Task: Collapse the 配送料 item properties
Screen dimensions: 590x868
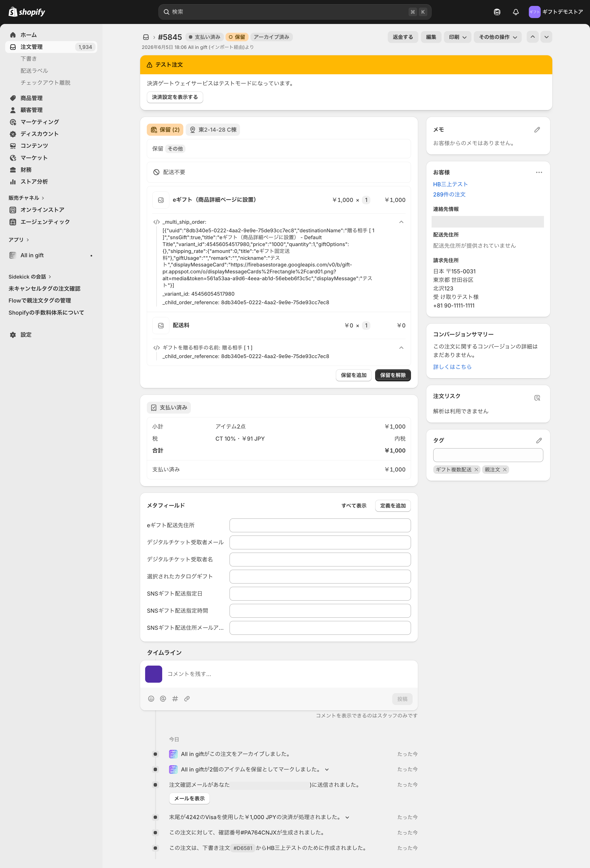Action: click(x=401, y=347)
